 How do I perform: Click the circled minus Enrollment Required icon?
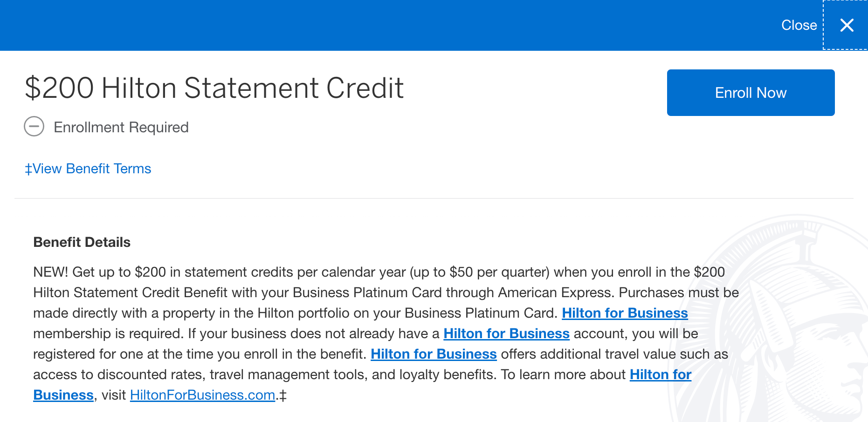(34, 126)
